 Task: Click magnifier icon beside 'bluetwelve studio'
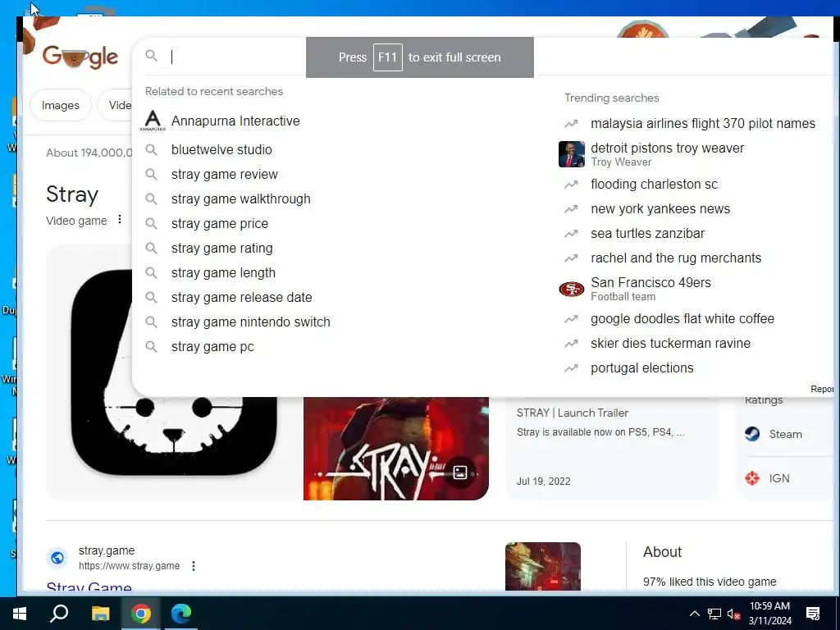pos(152,149)
